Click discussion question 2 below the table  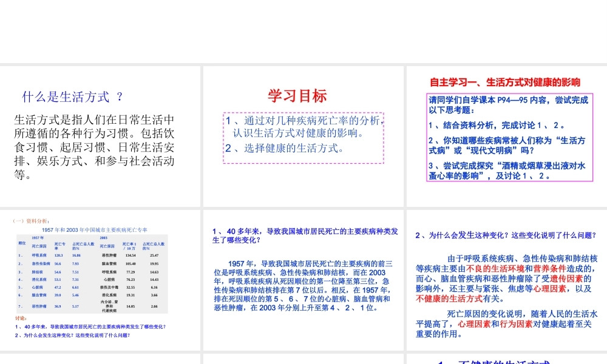click(x=72, y=335)
